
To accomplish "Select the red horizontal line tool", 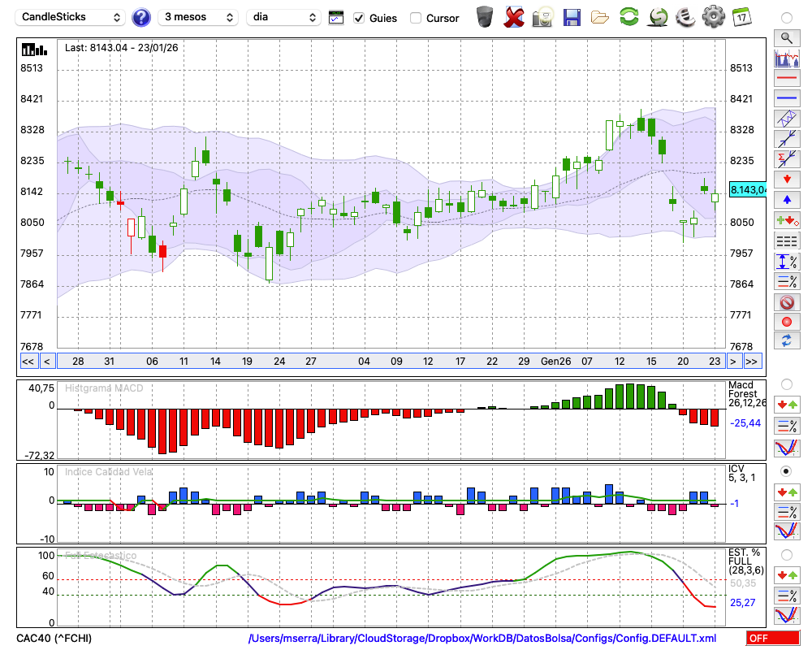I will (x=787, y=78).
